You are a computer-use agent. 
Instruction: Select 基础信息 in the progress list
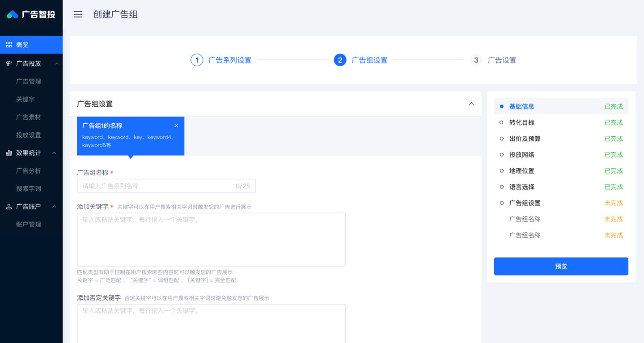tap(561, 106)
